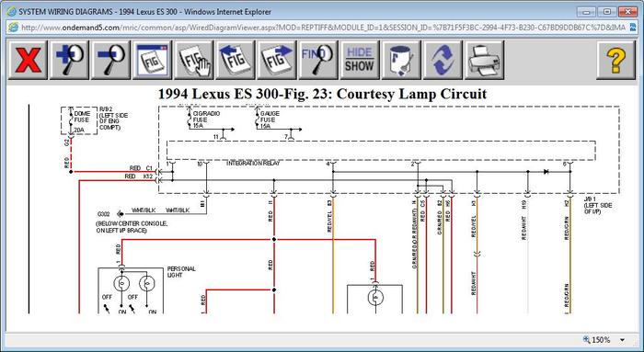This screenshot has width=644, height=352.
Task: Click the INTEGRATION RELAY label
Action: pyautogui.click(x=253, y=164)
